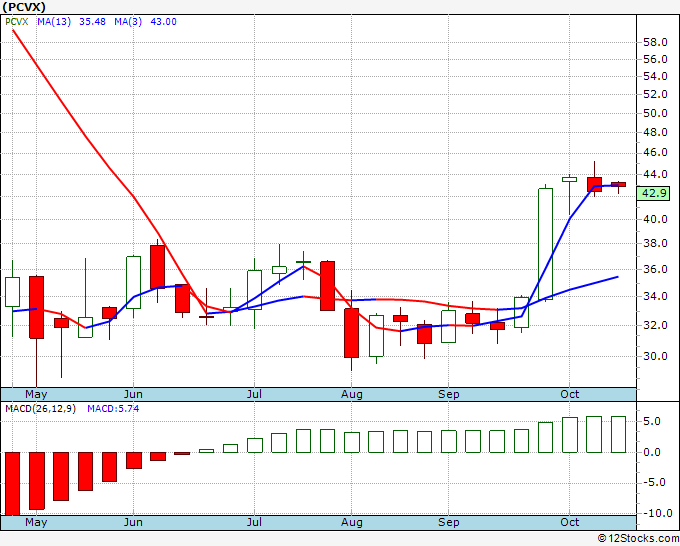Screen dimensions: 680x546
Task: Click the MACD(26,12,9) indicator label
Action: (40, 408)
